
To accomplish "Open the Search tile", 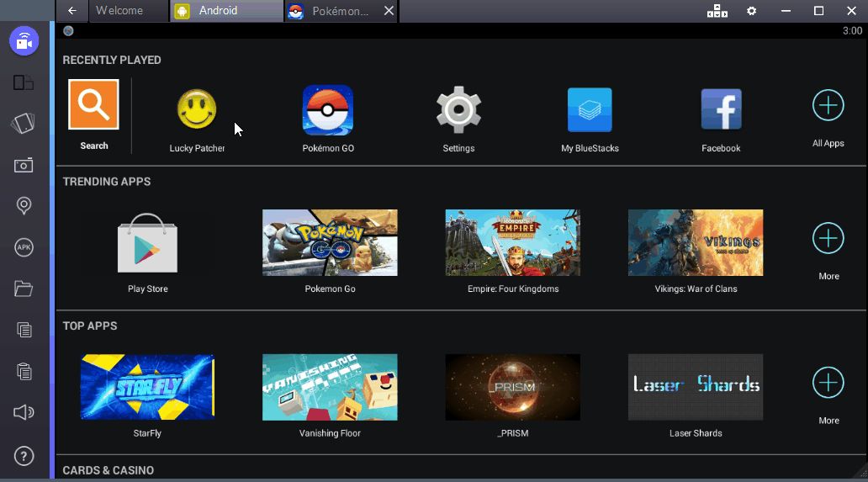I will tap(93, 104).
